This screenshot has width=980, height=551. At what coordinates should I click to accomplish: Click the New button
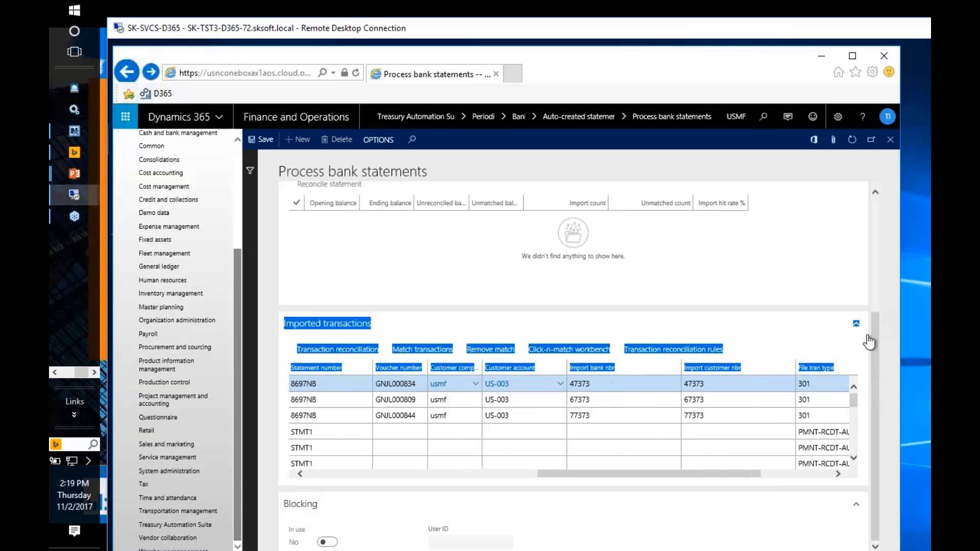click(298, 139)
